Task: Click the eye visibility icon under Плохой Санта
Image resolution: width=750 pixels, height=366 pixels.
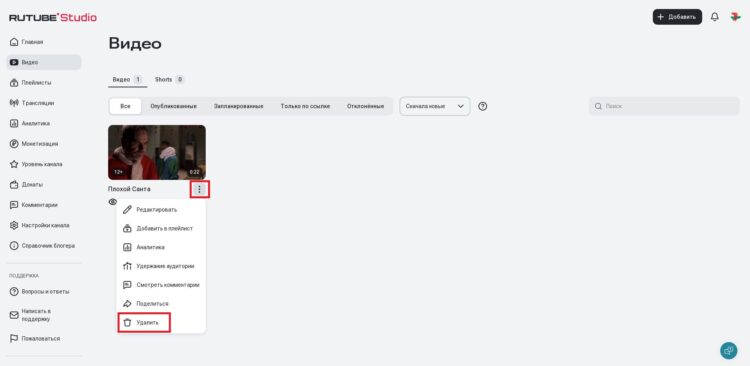Action: pyautogui.click(x=113, y=202)
